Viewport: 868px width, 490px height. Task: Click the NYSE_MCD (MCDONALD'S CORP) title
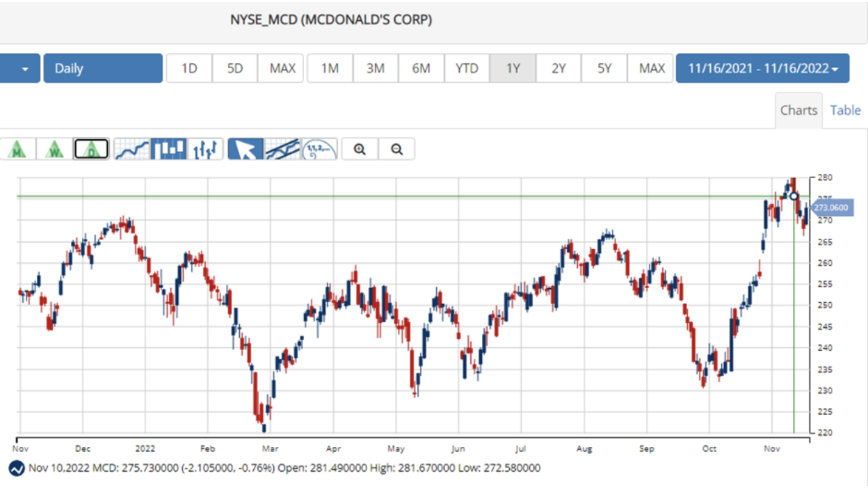(x=331, y=19)
